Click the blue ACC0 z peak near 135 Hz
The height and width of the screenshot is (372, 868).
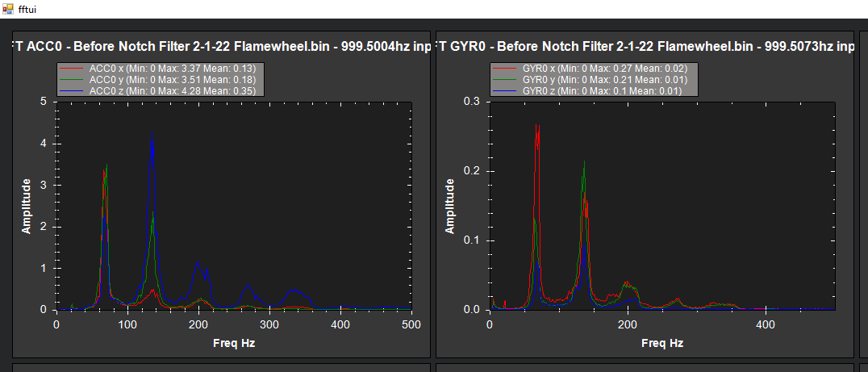152,135
